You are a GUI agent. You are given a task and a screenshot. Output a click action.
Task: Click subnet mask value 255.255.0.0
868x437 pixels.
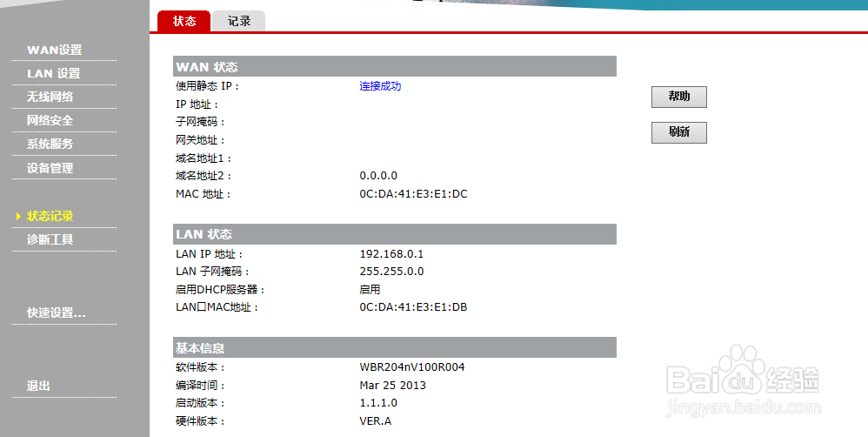tap(391, 272)
